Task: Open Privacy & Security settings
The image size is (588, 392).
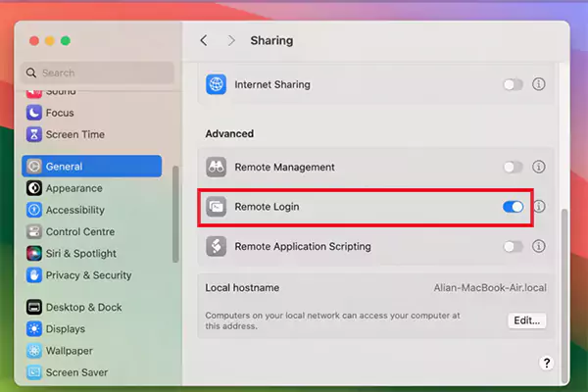Action: coord(91,275)
